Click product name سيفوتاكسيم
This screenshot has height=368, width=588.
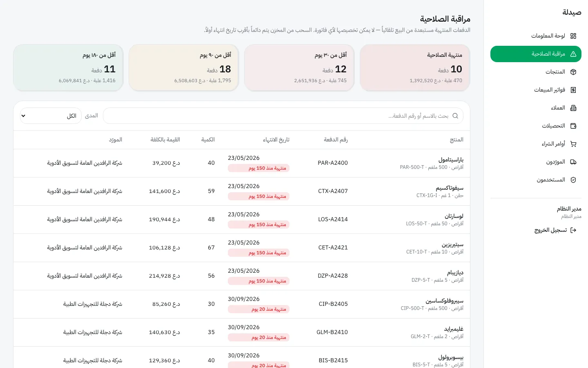(x=450, y=188)
